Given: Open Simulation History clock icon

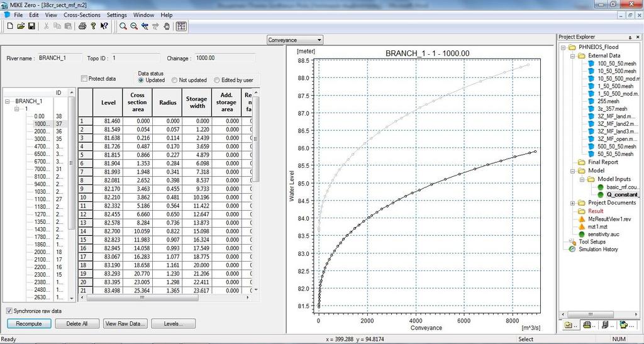Looking at the screenshot, I should (572, 249).
